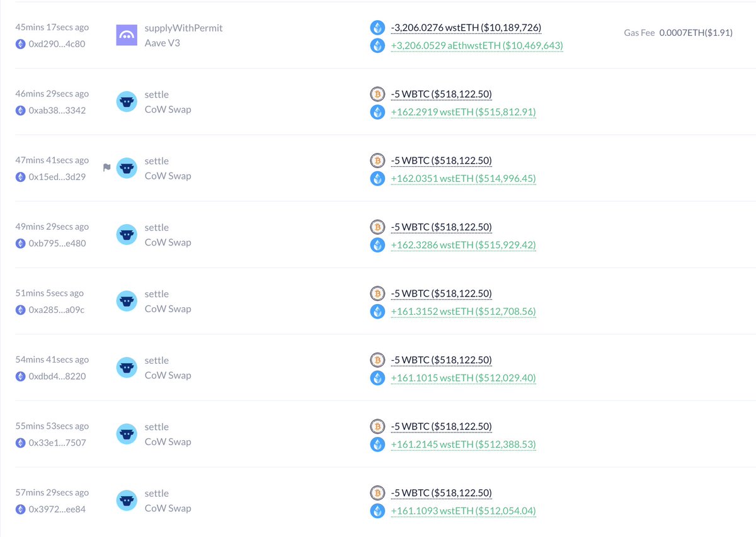Image resolution: width=756 pixels, height=537 pixels.
Task: Click Ethereum chain icon beside 0xd290...4c80
Action: click(20, 44)
